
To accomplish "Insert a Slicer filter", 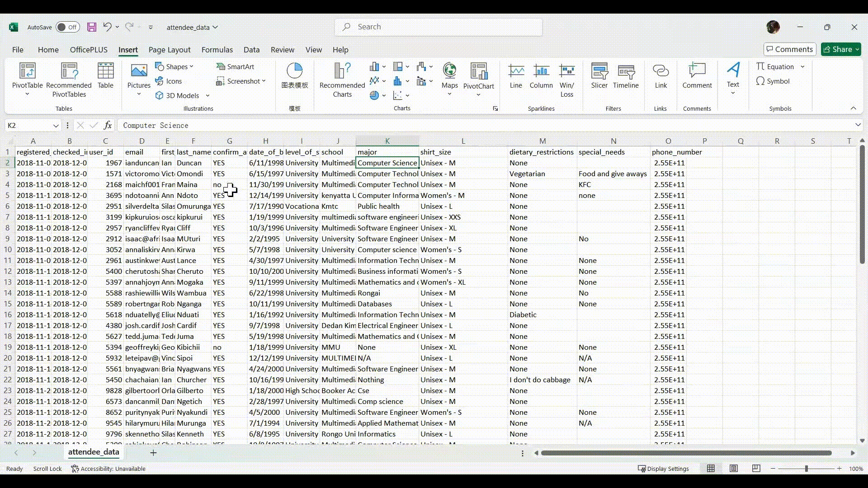I will [x=599, y=75].
